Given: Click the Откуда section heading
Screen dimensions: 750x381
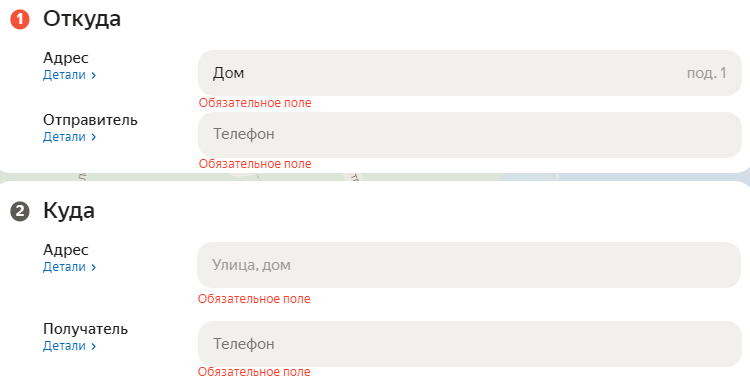Looking at the screenshot, I should [x=82, y=19].
